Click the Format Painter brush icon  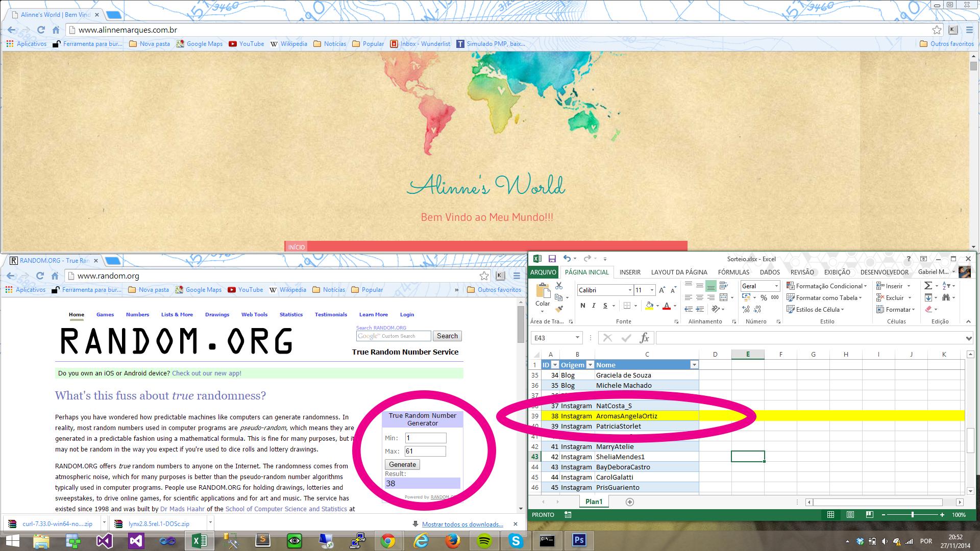tap(559, 309)
